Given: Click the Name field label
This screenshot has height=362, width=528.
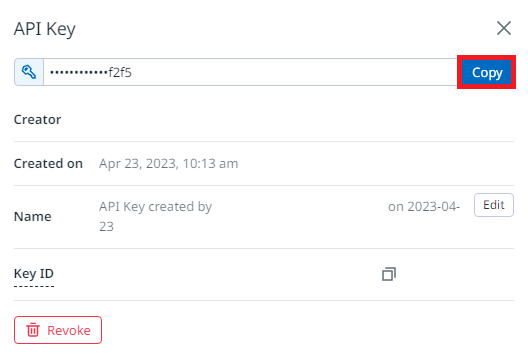Looking at the screenshot, I should (33, 217).
